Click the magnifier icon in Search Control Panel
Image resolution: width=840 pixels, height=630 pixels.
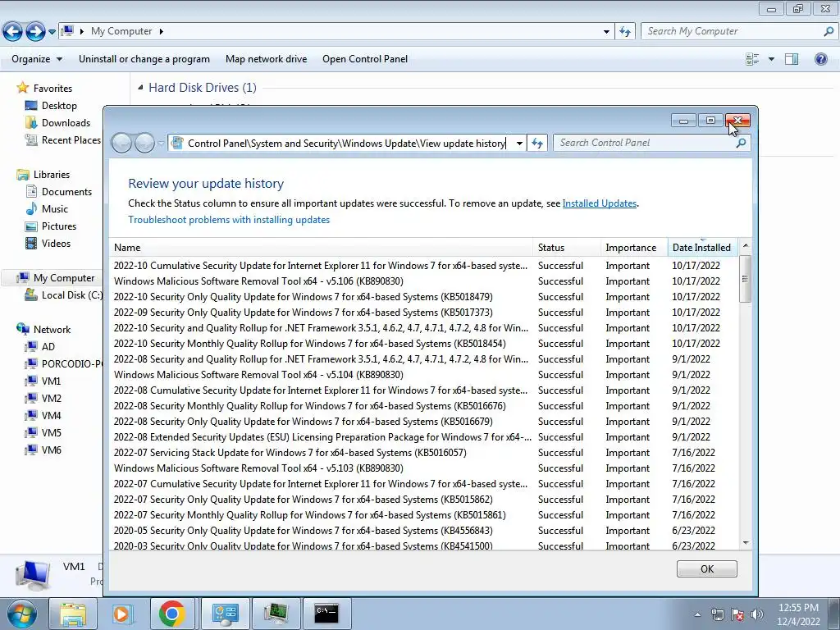[741, 143]
